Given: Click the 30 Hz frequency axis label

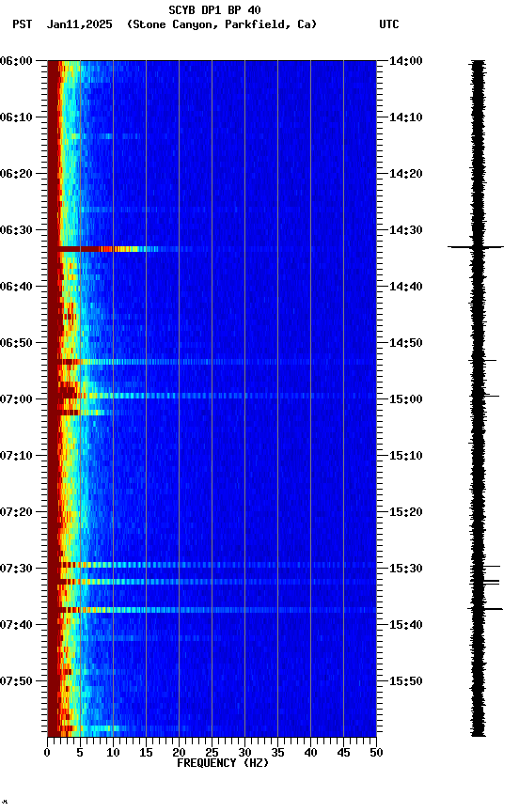Looking at the screenshot, I should point(244,753).
